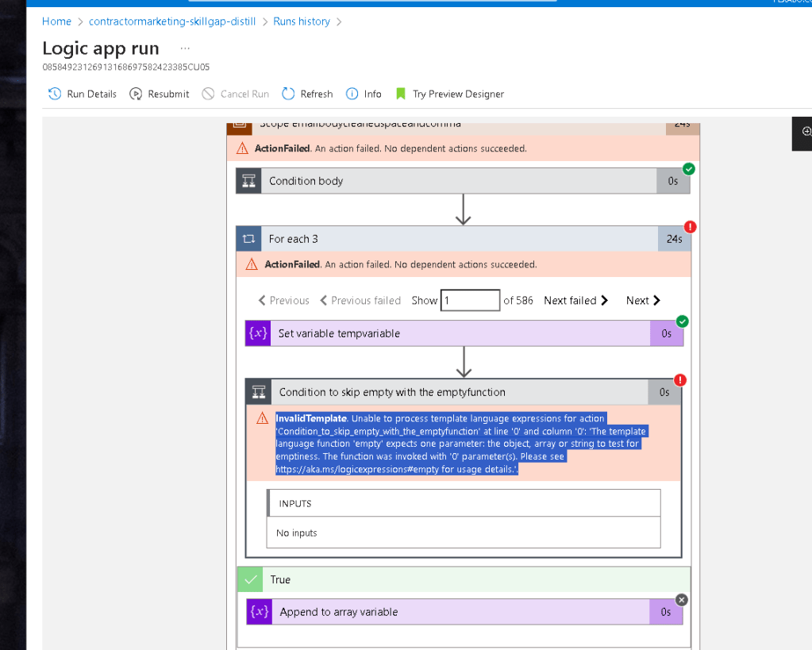Collapse the True branch header

[464, 579]
